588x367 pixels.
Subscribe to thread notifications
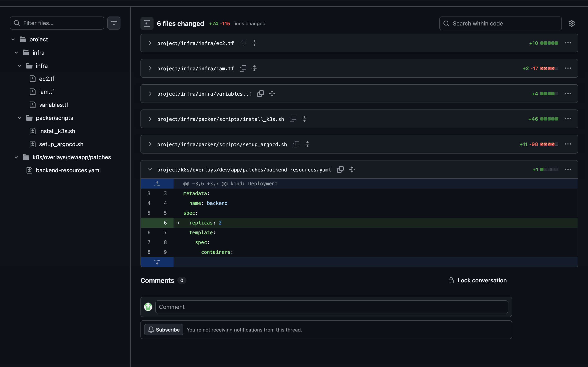(x=164, y=330)
